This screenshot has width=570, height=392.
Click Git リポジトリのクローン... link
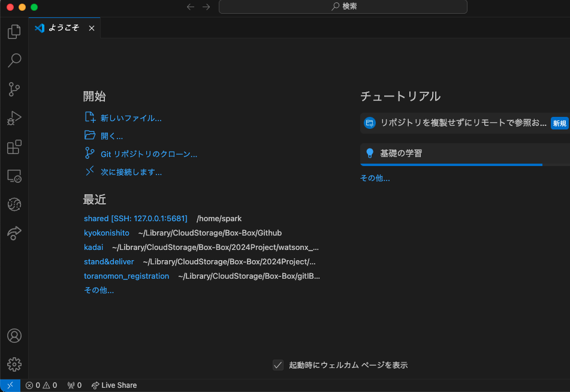149,154
